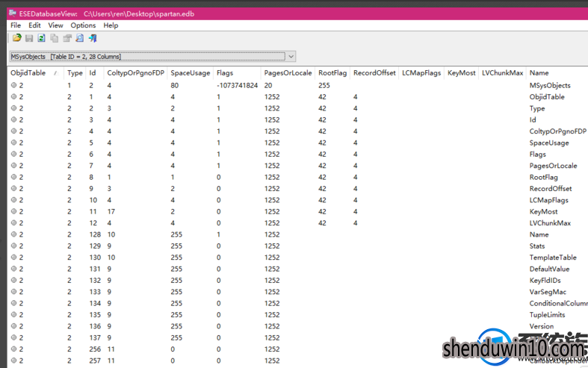
Task: Click the Open ESE Database File icon
Action: coord(17,38)
